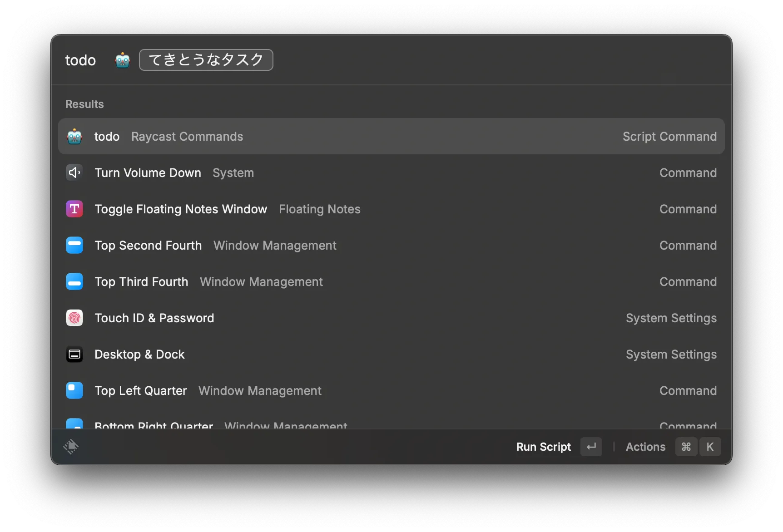The width and height of the screenshot is (783, 532).
Task: Click the Top Left Quarter window icon
Action: tap(74, 390)
